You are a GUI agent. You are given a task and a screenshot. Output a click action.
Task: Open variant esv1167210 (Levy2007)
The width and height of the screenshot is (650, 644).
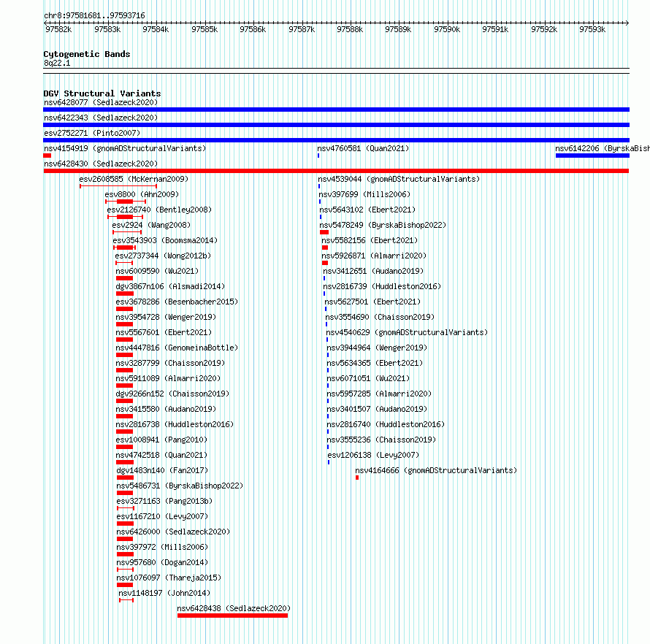click(x=162, y=516)
